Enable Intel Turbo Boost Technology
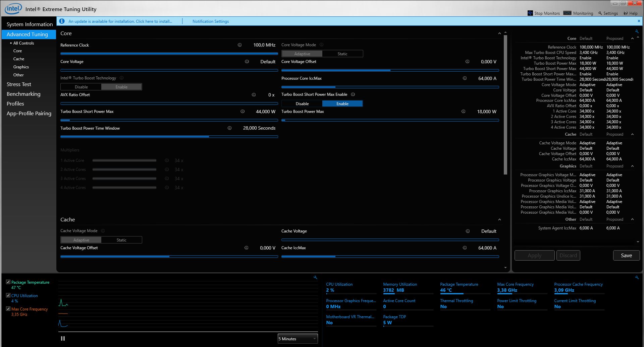This screenshot has height=347, width=644. pos(121,87)
